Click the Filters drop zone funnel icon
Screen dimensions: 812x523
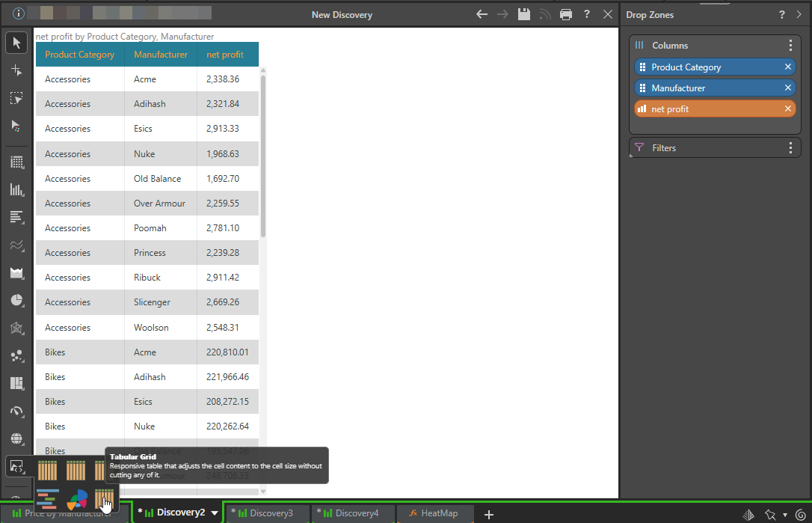pyautogui.click(x=639, y=147)
